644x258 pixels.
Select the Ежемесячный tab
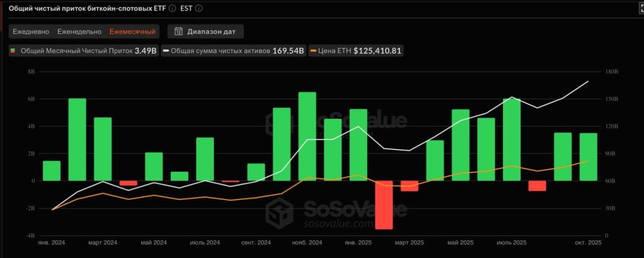(x=132, y=31)
